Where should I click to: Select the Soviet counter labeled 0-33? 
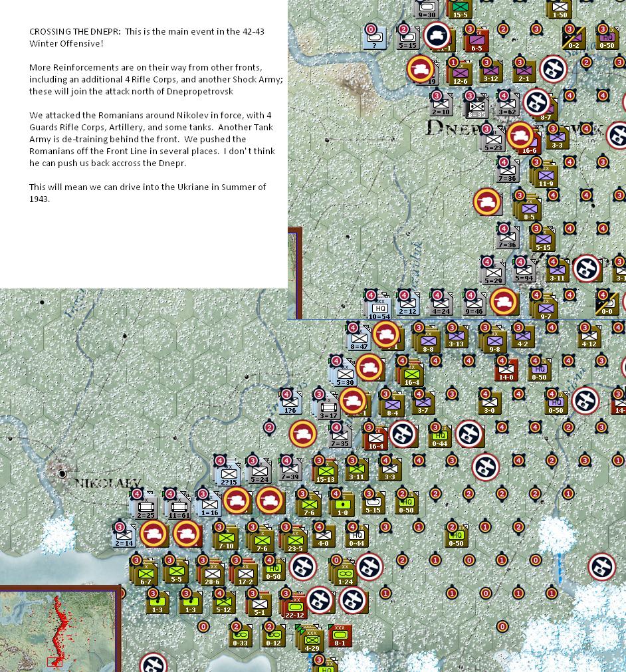tap(240, 636)
